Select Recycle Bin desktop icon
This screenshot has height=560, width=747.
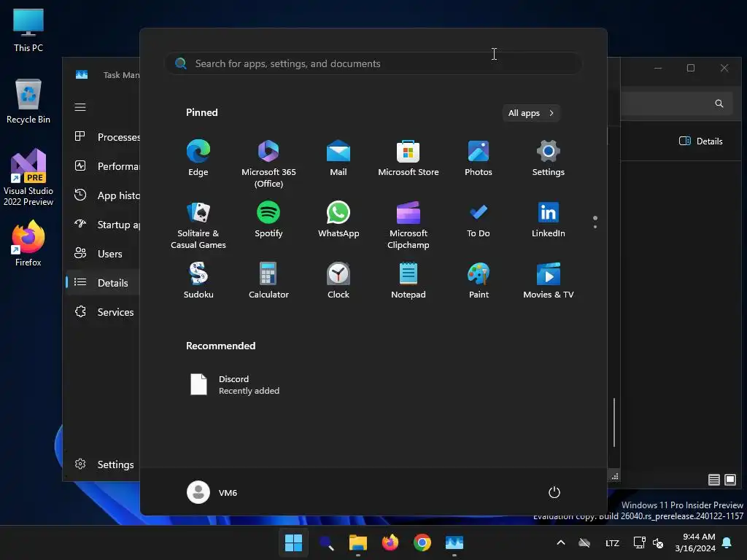[28, 101]
